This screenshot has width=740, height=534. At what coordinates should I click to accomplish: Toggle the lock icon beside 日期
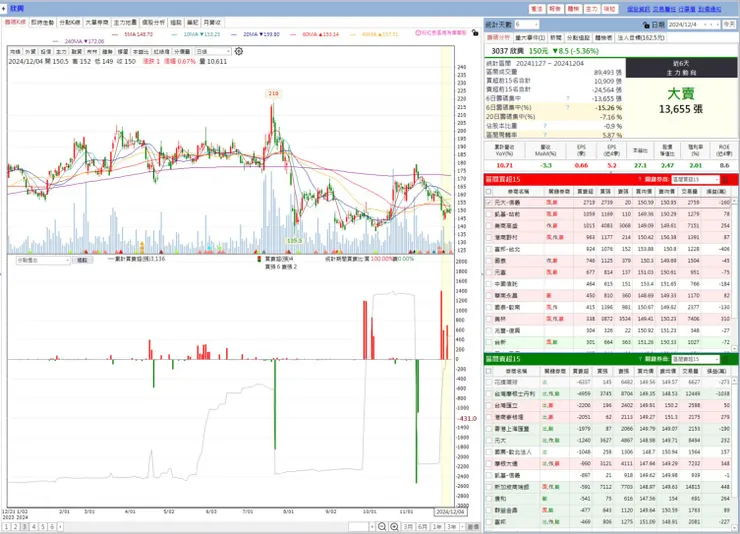(x=646, y=25)
